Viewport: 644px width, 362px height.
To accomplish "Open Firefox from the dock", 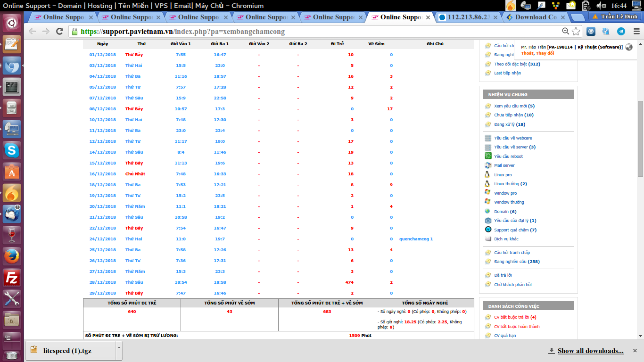I will pos(12,256).
